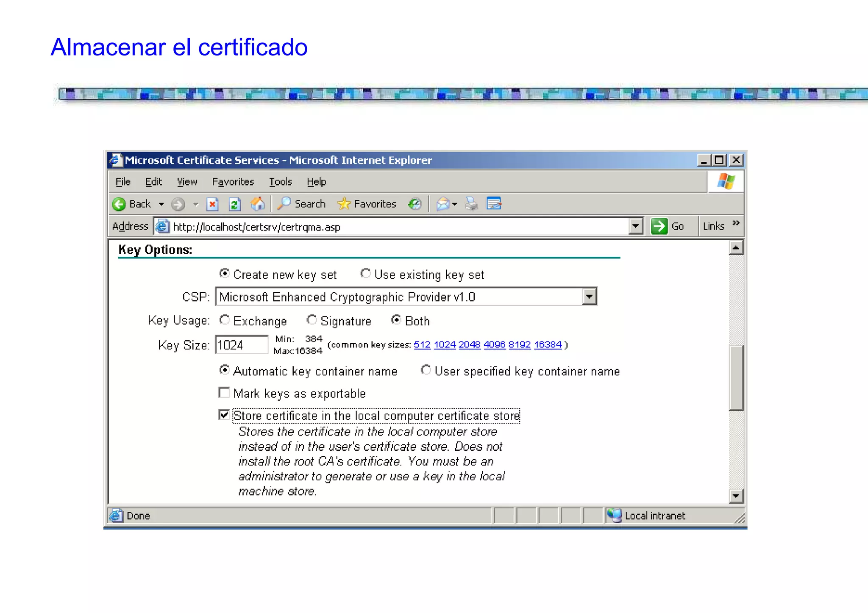This screenshot has width=868, height=613.
Task: Go to the Home page icon
Action: point(257,204)
